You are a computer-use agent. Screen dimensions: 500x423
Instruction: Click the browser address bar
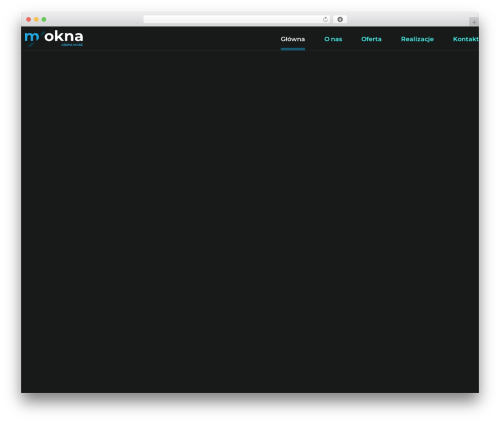tap(237, 19)
